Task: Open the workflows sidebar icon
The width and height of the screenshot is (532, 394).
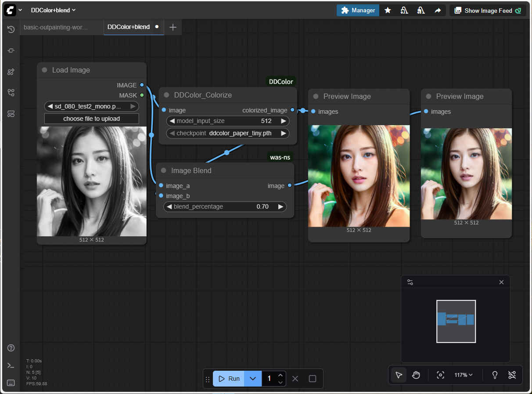Action: coord(11,93)
